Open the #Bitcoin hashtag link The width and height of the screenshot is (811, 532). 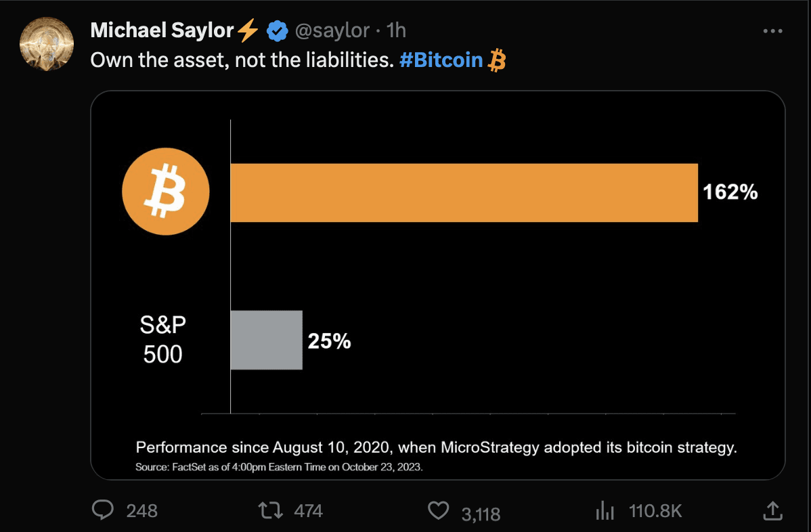click(443, 60)
